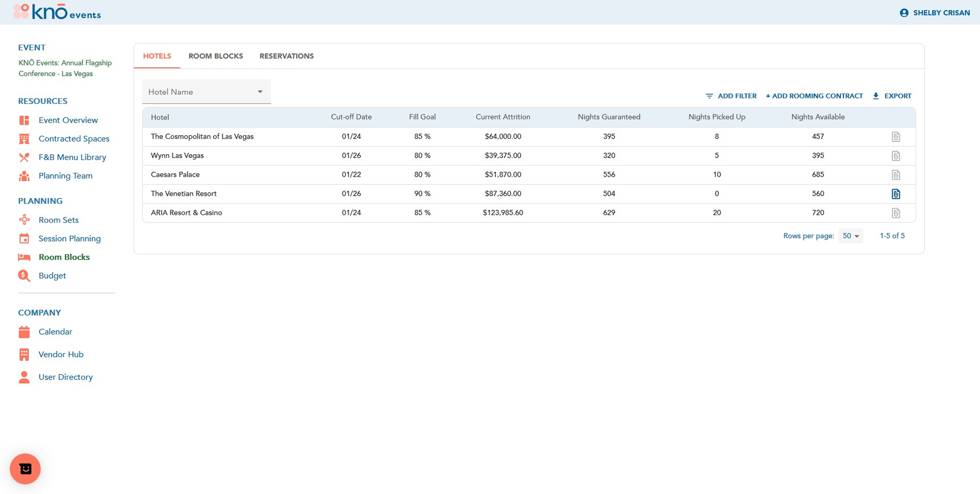The height and width of the screenshot is (494, 980).
Task: Open the Room Sets icon
Action: [24, 220]
